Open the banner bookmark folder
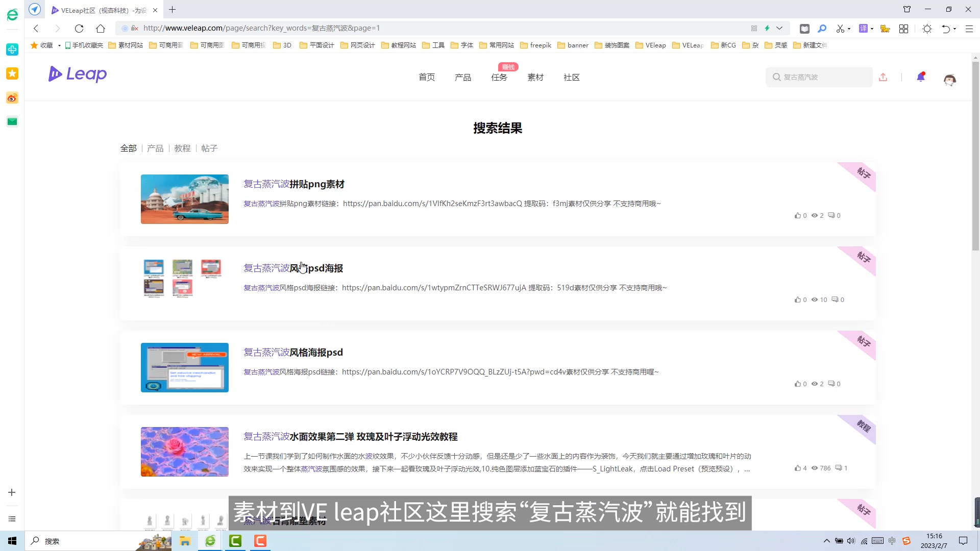Image resolution: width=980 pixels, height=551 pixels. (x=573, y=45)
